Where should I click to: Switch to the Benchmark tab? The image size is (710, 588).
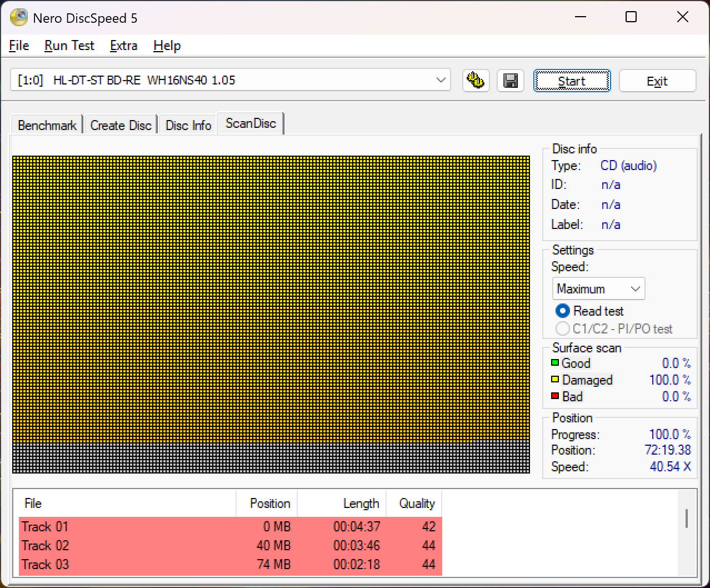47,126
